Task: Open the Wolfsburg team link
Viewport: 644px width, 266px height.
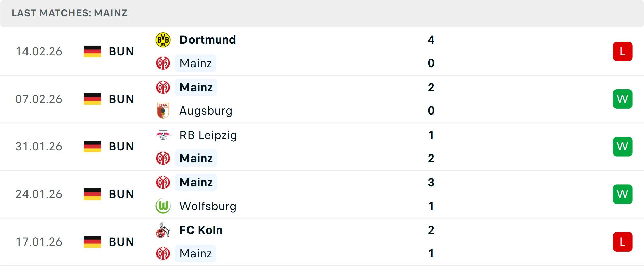Action: [x=208, y=206]
